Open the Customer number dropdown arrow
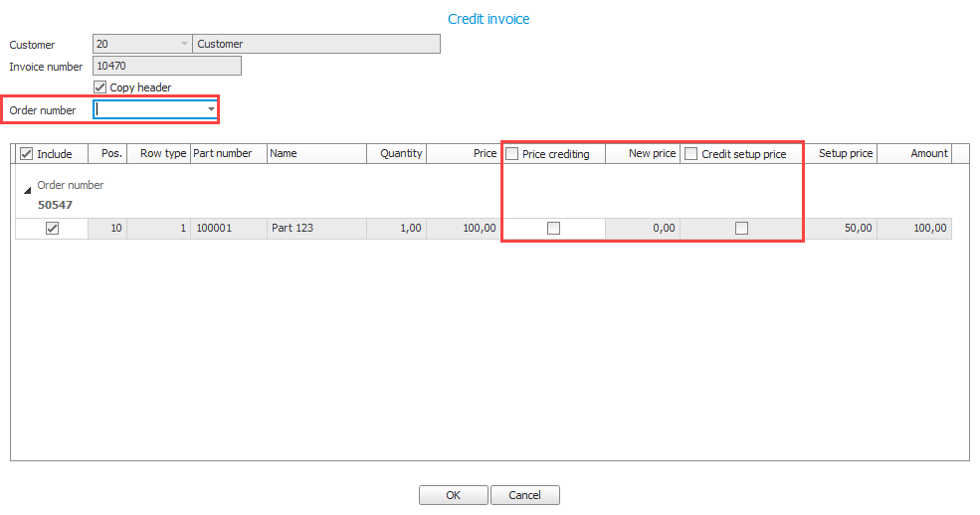Screen dimensions: 980x515 click(184, 44)
